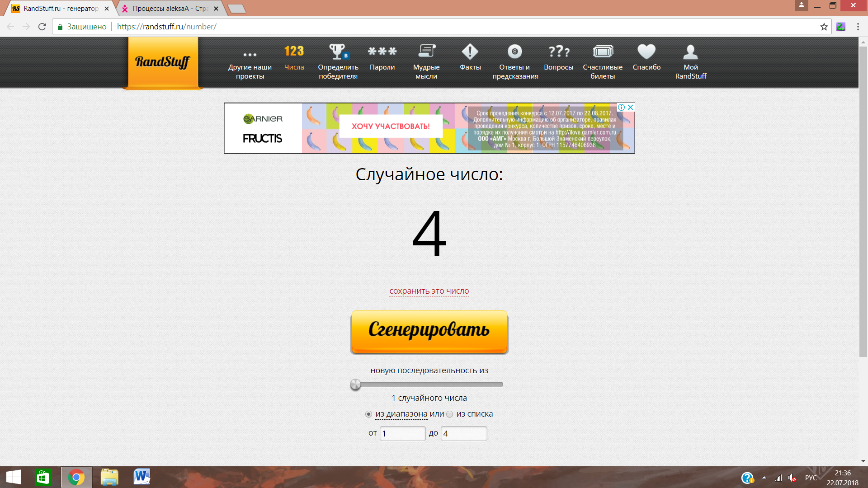Image resolution: width=868 pixels, height=488 pixels.
Task: Open the Вопросы question marks icon
Action: pos(559,52)
